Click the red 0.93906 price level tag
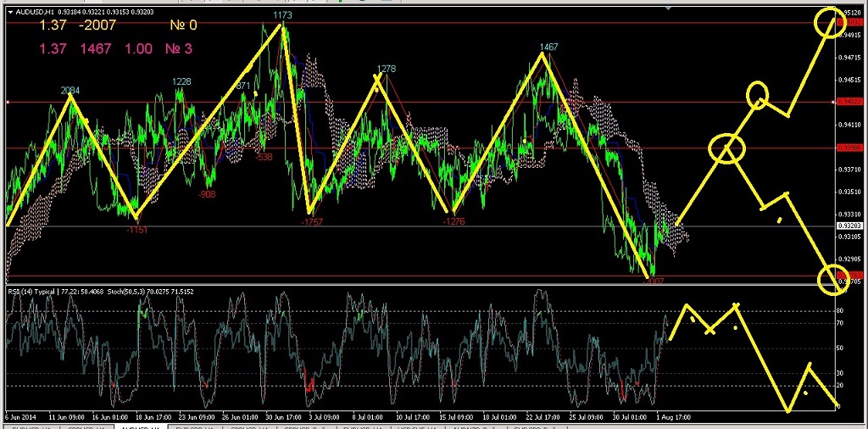The image size is (868, 429). (849, 148)
